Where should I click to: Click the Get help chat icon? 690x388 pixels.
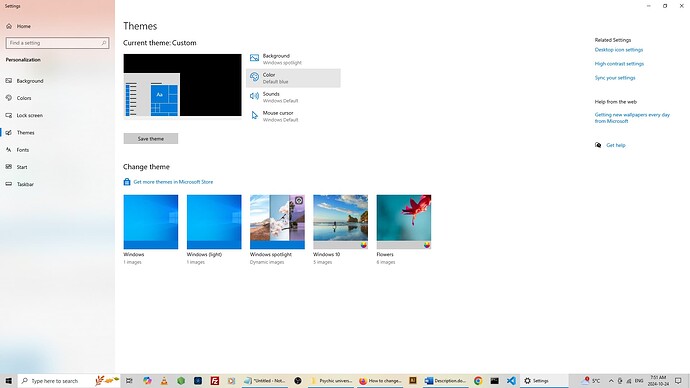[598, 145]
